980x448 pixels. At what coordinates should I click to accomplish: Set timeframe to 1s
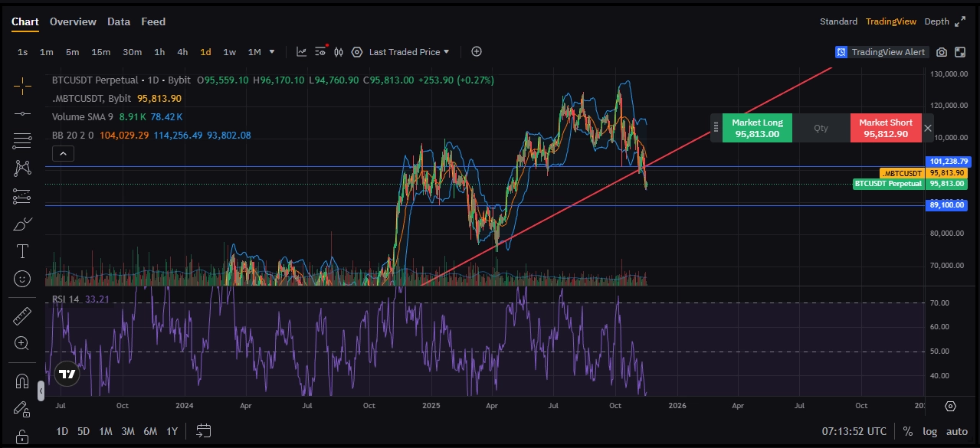pyautogui.click(x=22, y=52)
